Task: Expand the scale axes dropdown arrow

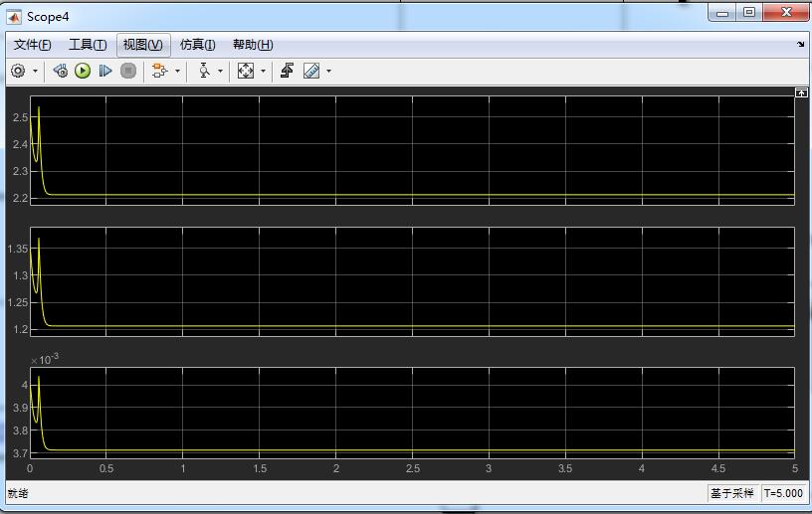Action: (x=263, y=71)
